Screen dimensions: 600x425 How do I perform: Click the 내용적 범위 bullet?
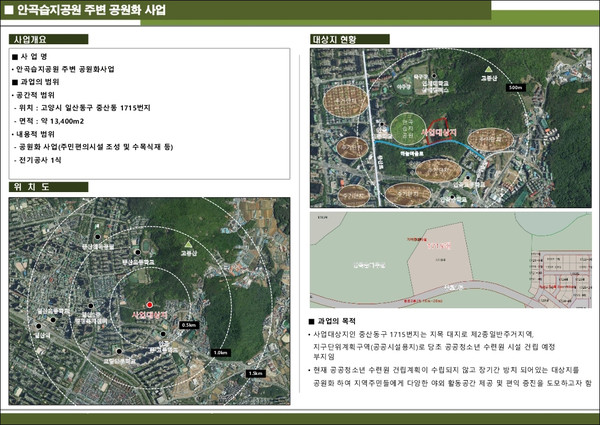click(33, 134)
